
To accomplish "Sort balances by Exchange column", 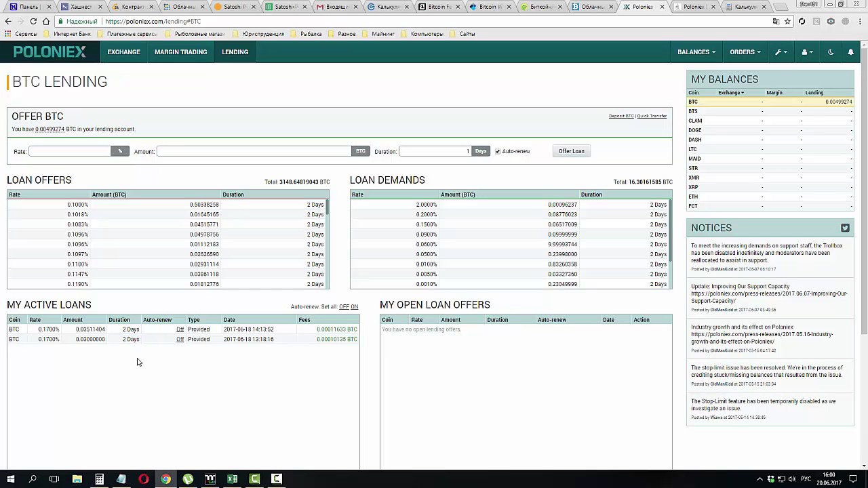I will (731, 93).
